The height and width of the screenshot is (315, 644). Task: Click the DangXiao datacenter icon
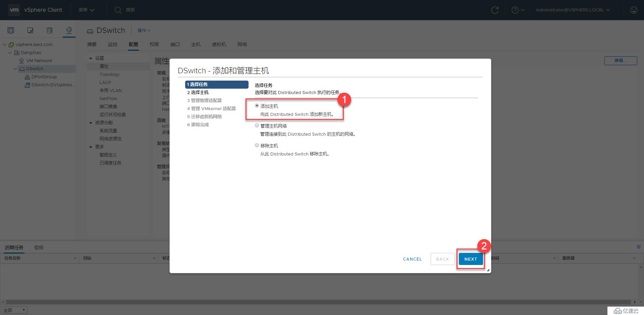(x=17, y=52)
